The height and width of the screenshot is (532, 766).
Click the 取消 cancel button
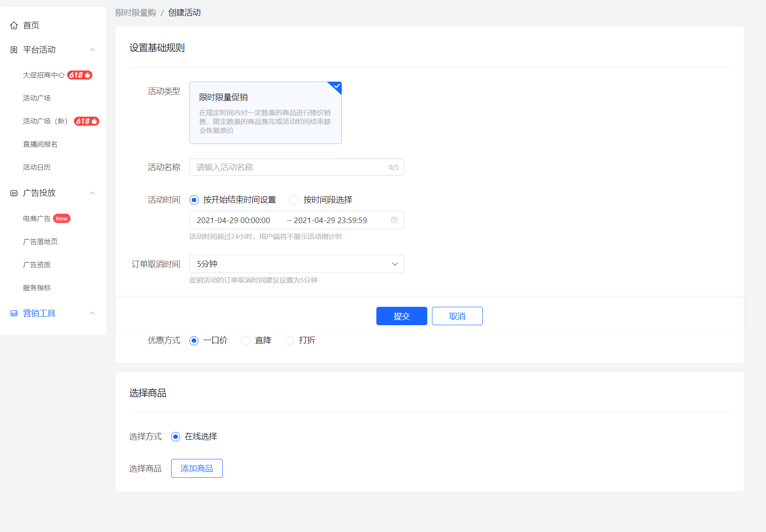457,316
